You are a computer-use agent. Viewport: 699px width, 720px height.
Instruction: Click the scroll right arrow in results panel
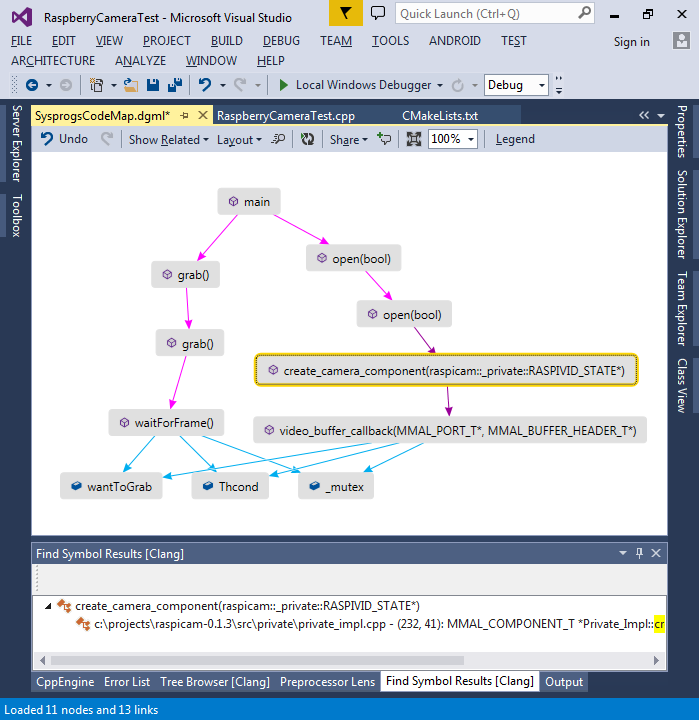point(656,660)
